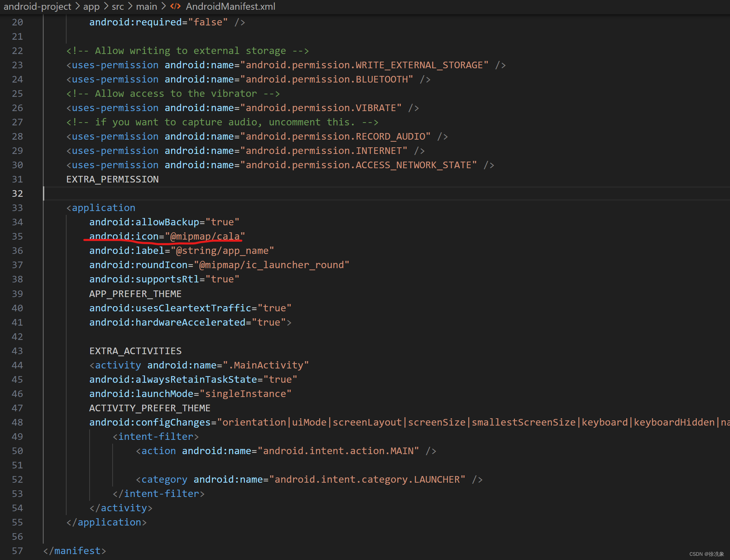Click the singleInstance launchMode value

pos(245,394)
